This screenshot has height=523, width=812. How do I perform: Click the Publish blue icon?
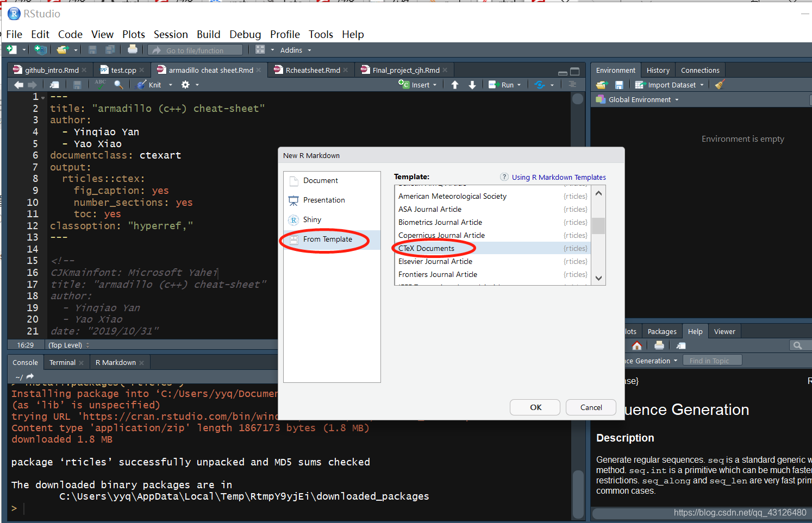(x=540, y=85)
